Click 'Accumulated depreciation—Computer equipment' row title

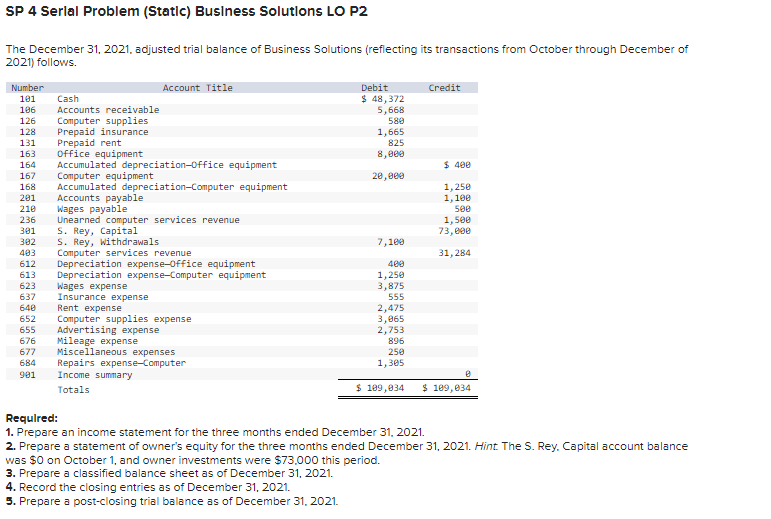172,187
